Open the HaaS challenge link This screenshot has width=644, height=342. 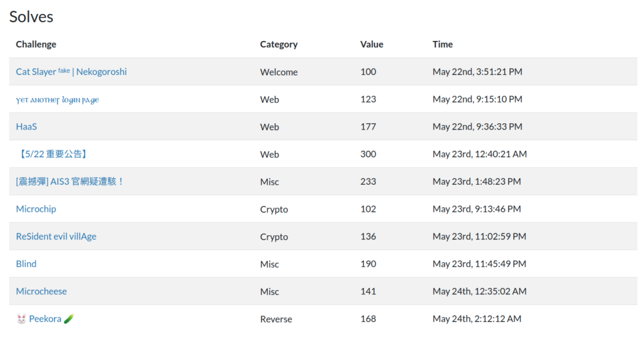(26, 127)
